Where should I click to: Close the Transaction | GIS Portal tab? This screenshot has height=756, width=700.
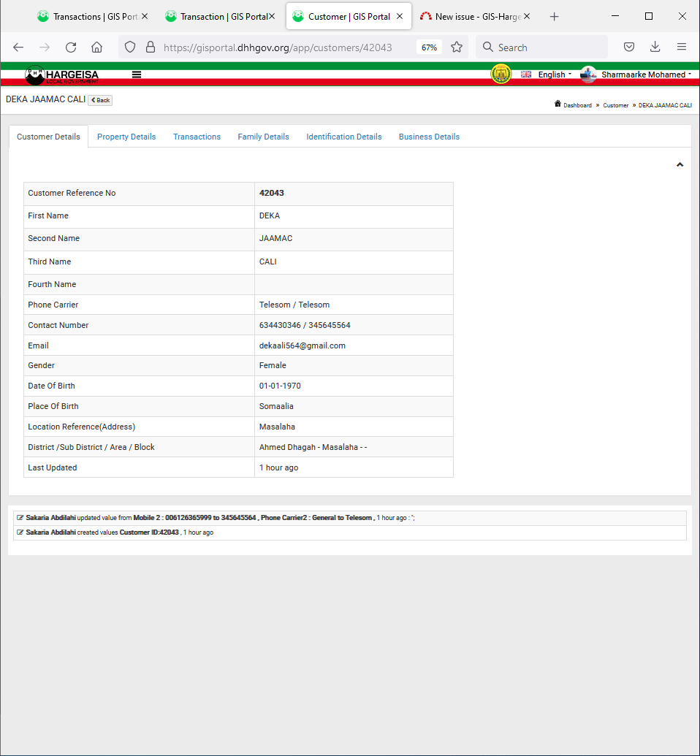[x=272, y=16]
